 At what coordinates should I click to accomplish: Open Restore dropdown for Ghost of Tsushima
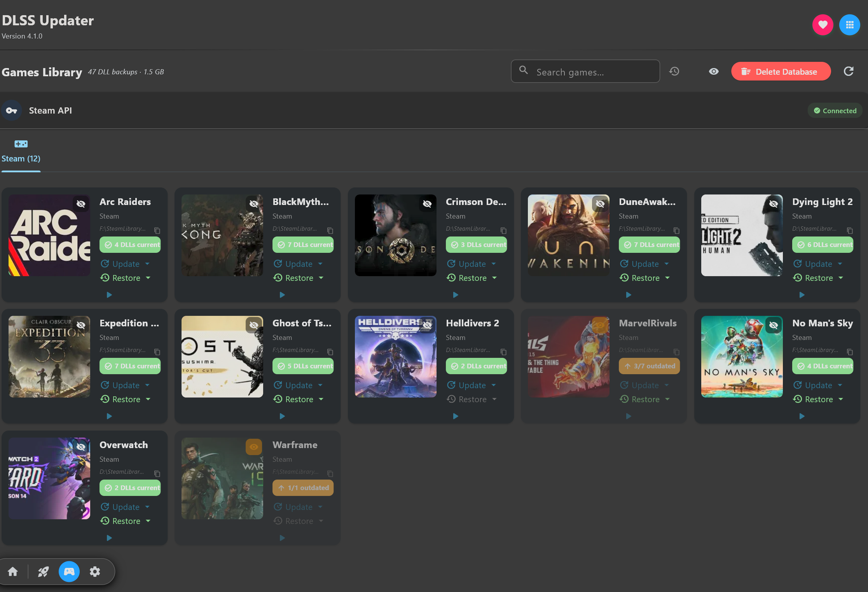tap(299, 399)
